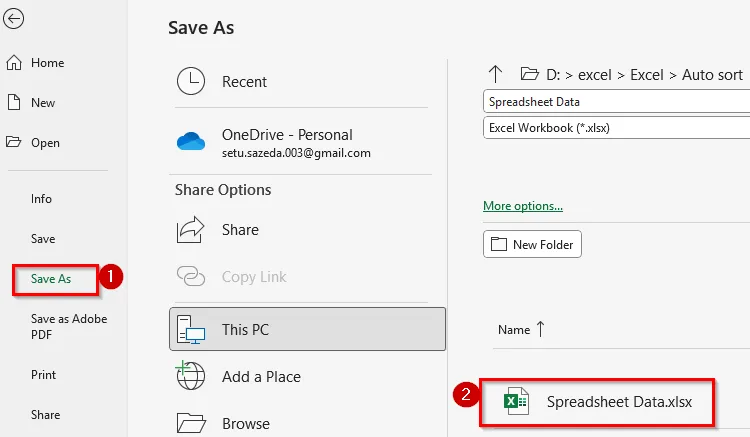Click the setu.sazeda.003@gmail.com account text
This screenshot has height=437, width=750.
point(296,153)
